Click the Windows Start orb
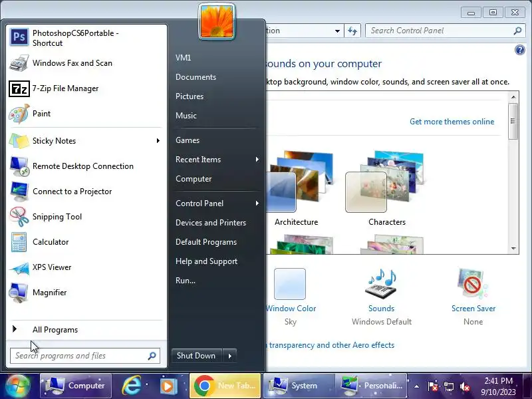Image resolution: width=532 pixels, height=399 pixels. pos(17,386)
